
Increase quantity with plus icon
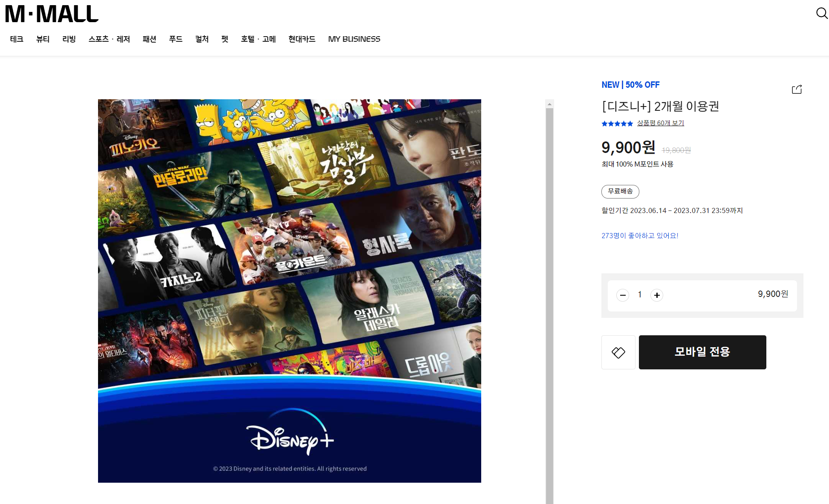tap(657, 295)
